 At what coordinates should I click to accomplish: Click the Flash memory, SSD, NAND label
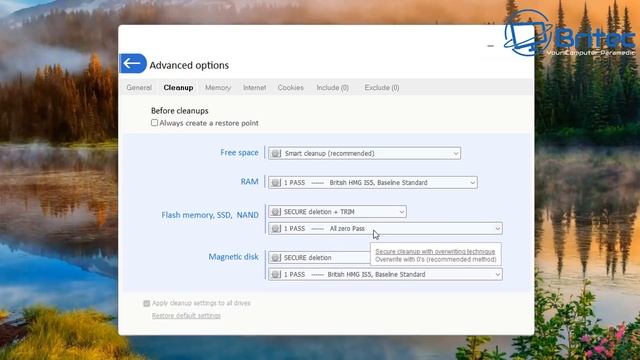tap(210, 215)
